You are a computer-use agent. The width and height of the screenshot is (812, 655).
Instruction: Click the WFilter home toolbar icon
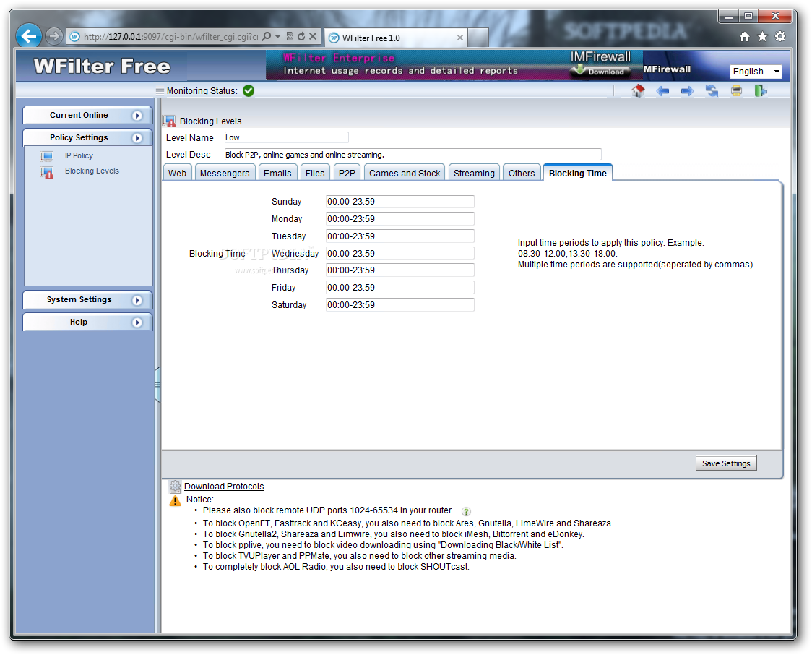click(x=638, y=90)
